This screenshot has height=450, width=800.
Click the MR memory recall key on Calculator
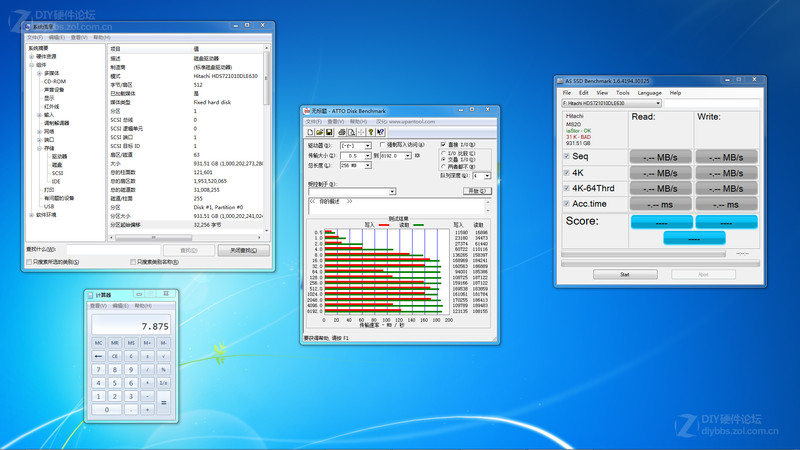115,343
